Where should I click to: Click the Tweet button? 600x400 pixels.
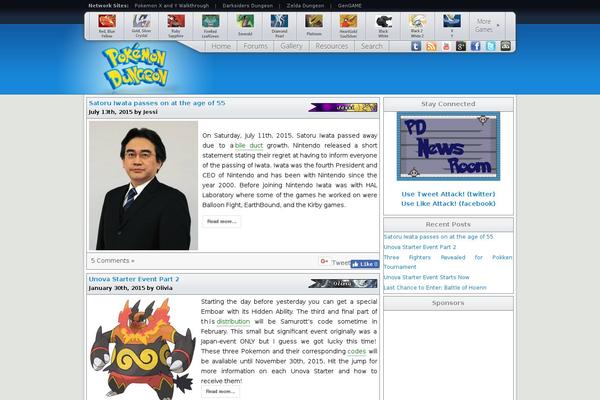click(341, 263)
